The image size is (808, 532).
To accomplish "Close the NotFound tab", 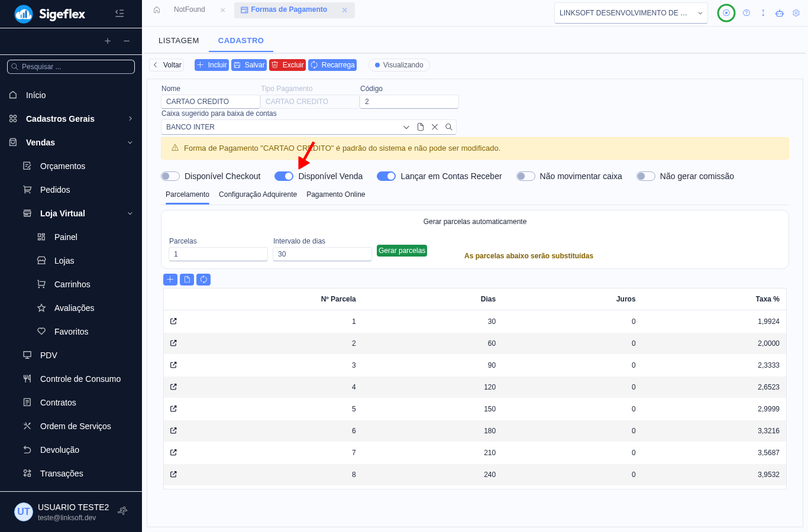I will [x=222, y=10].
